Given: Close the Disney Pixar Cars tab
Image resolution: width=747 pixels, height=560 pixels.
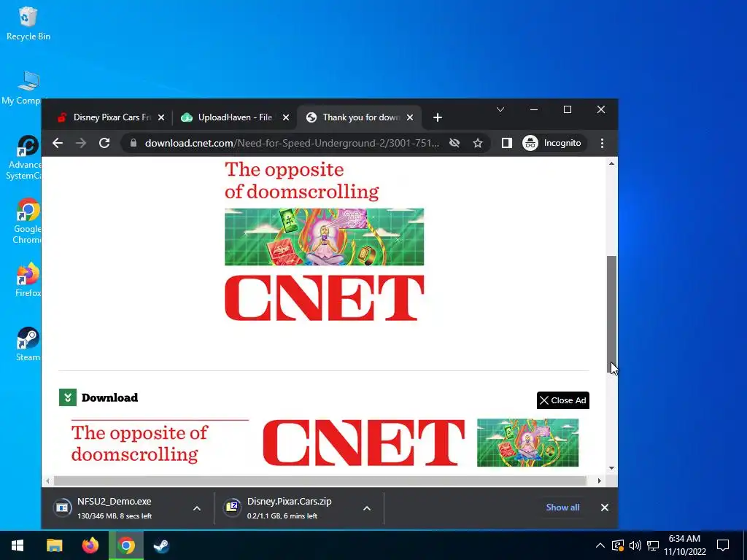Looking at the screenshot, I should point(161,117).
